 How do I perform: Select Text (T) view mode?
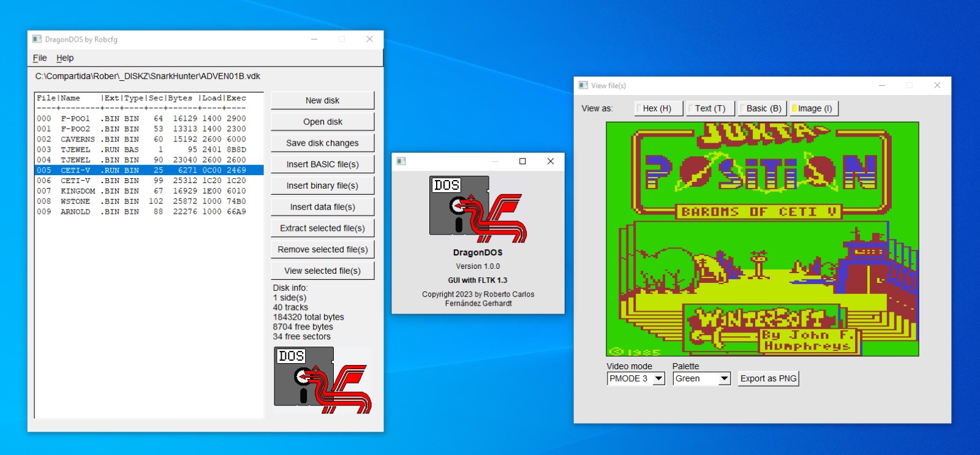[710, 108]
